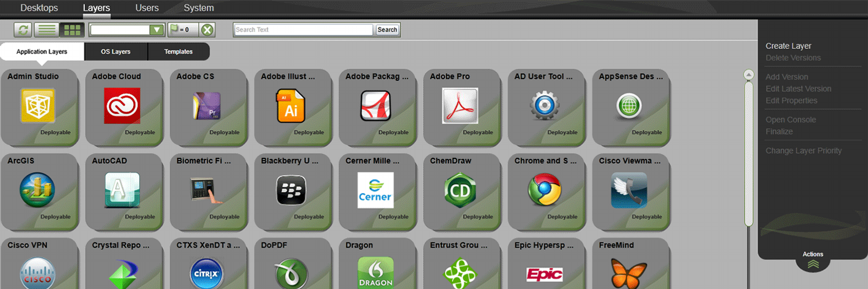Choose Edit Latest Version action
Image resolution: width=868 pixels, height=289 pixels.
click(x=798, y=89)
